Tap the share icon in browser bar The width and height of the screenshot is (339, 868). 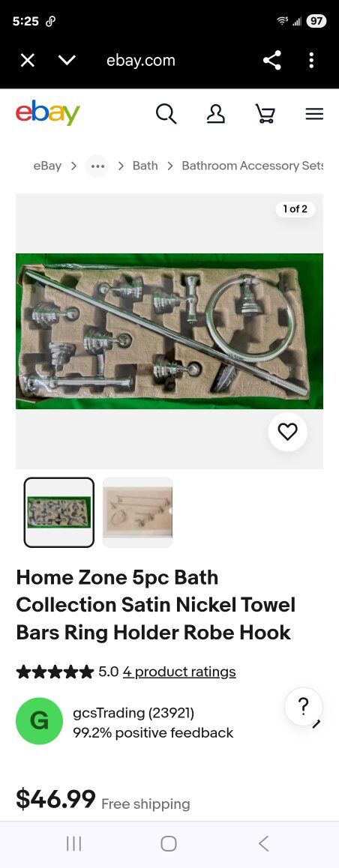(x=272, y=60)
